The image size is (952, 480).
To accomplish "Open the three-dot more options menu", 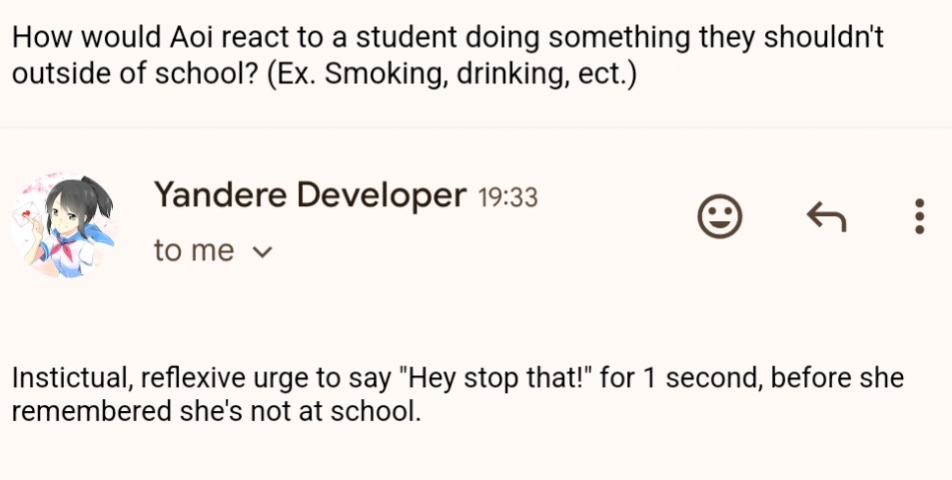I will (x=919, y=216).
